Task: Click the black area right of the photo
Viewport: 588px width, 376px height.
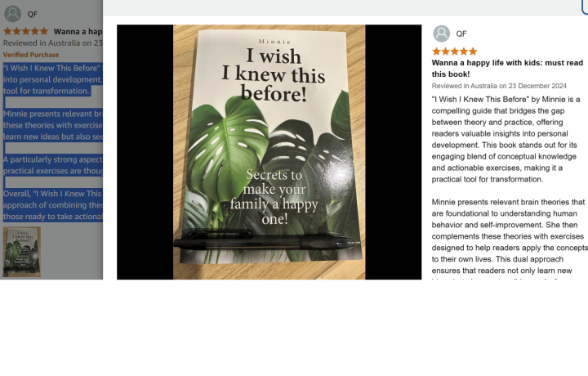Action: 394,152
